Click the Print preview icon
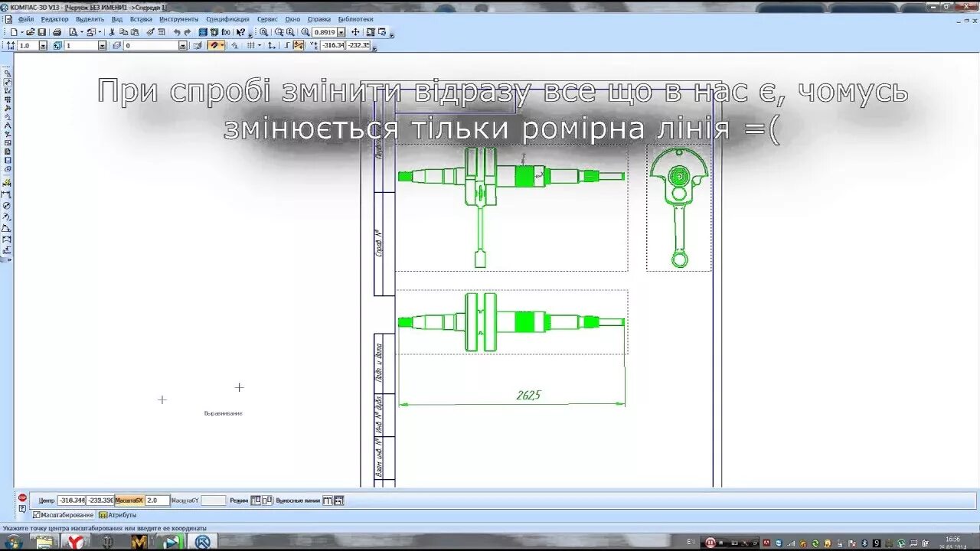The height and width of the screenshot is (551, 980). (73, 32)
